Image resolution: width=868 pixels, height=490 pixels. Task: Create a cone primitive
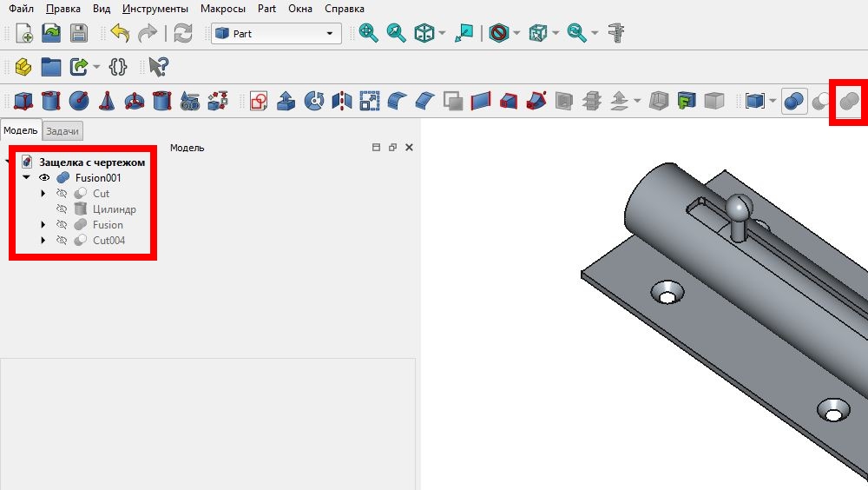tap(107, 101)
